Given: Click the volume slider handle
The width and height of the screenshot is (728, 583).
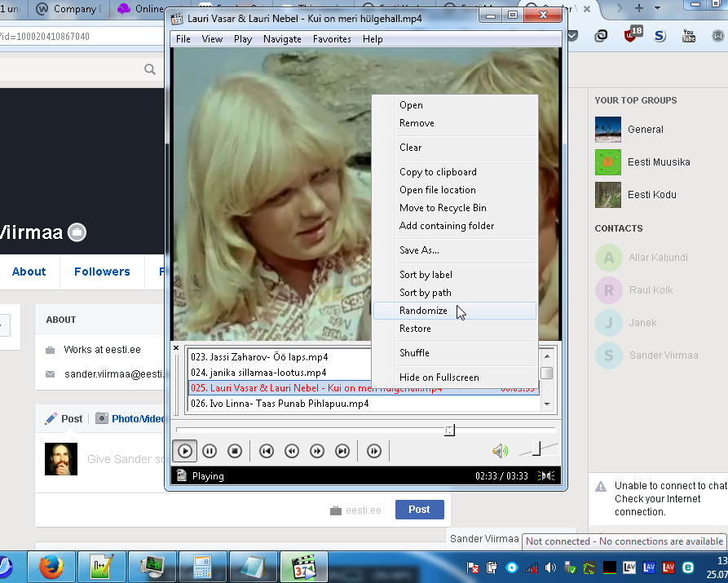Looking at the screenshot, I should [536, 448].
